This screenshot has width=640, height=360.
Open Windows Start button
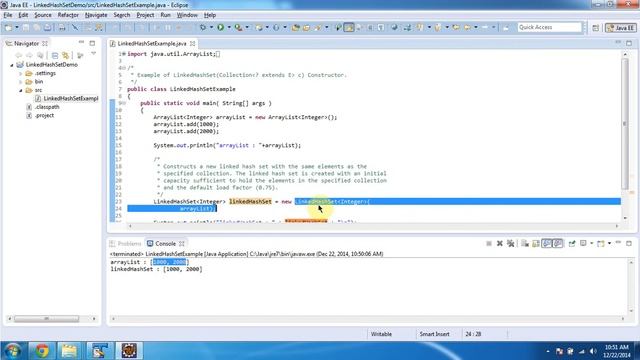[13, 351]
